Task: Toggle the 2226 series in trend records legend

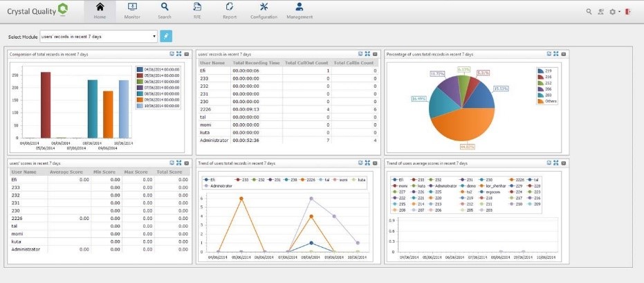Action: point(308,179)
